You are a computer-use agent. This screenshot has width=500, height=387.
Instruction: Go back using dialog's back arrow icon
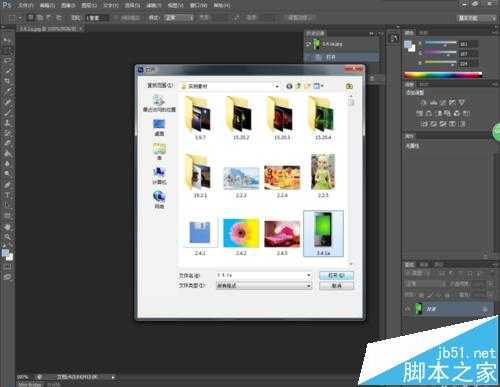[x=289, y=86]
